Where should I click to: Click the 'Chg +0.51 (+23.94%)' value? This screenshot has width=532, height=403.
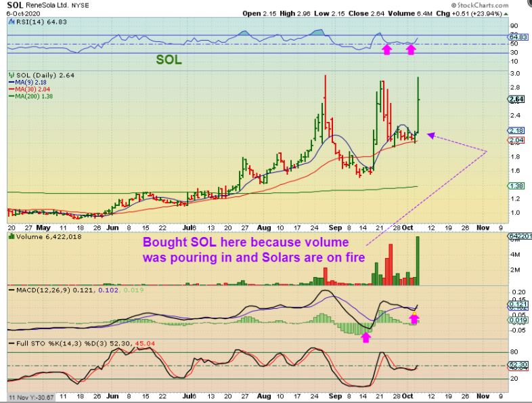pos(468,14)
